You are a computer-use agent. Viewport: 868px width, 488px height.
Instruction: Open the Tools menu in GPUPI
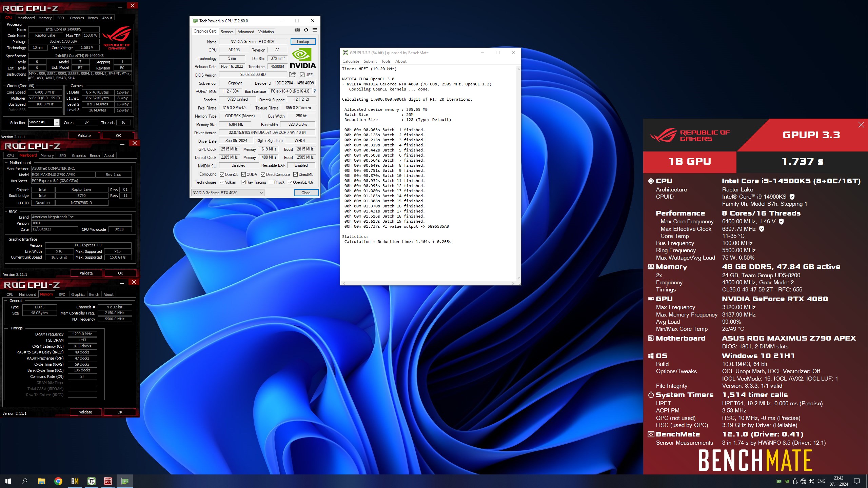pyautogui.click(x=386, y=61)
